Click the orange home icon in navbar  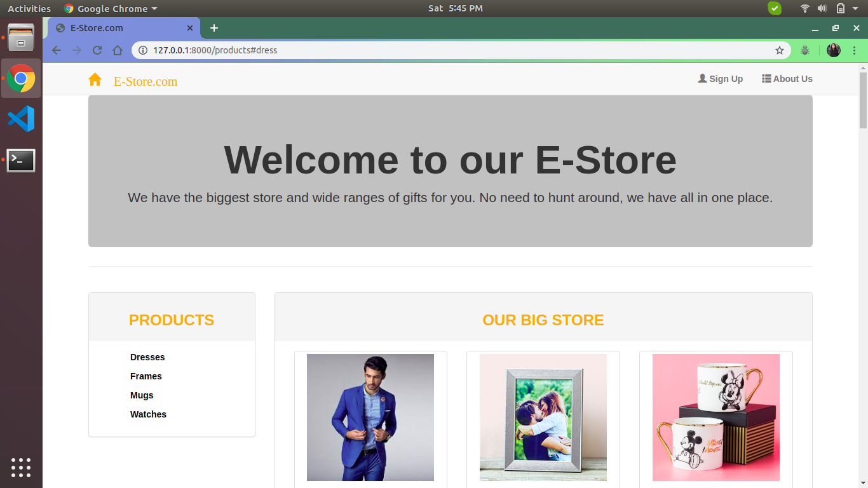point(95,79)
